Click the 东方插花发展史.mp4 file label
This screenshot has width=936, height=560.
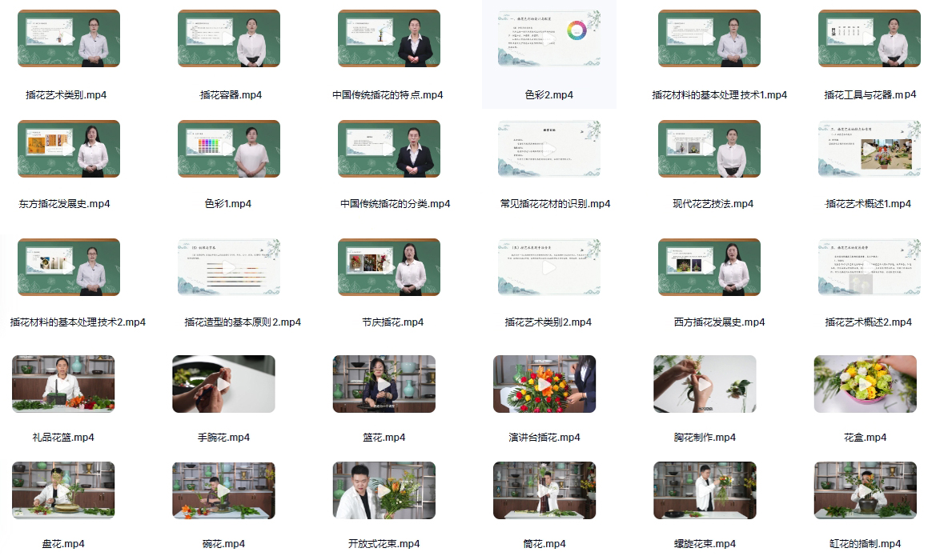point(64,204)
